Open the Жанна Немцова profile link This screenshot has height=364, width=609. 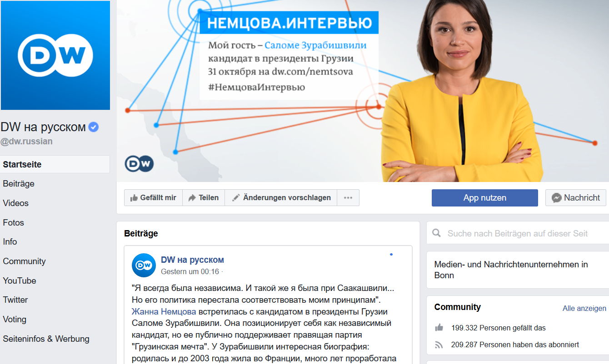pos(164,311)
